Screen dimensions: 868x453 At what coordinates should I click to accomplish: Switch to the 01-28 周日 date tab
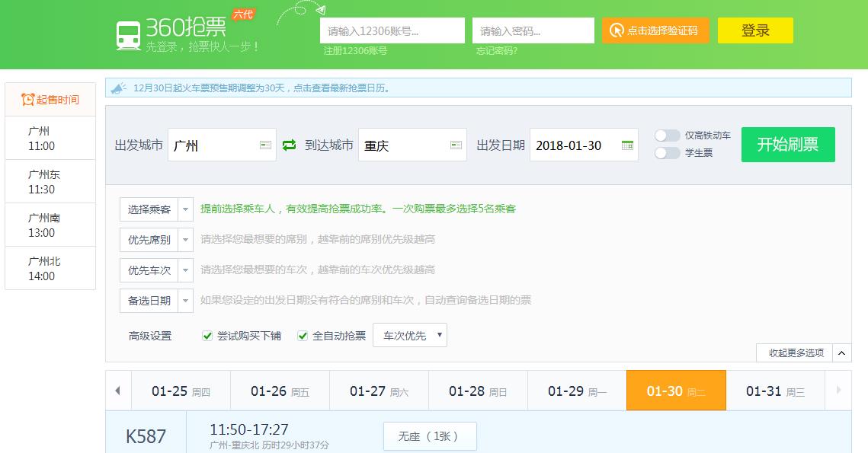478,390
